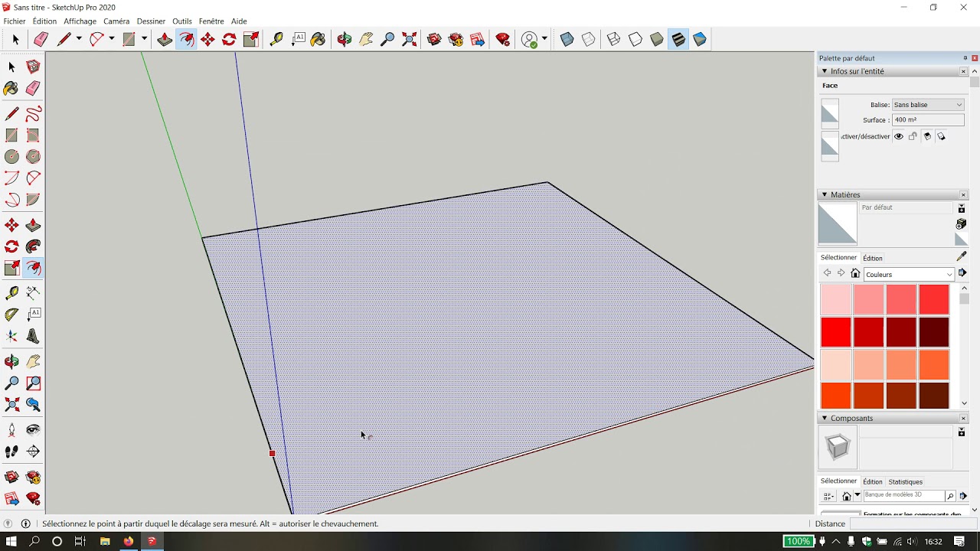
Task: Toggle the receive shadows icon
Action: [x=927, y=136]
